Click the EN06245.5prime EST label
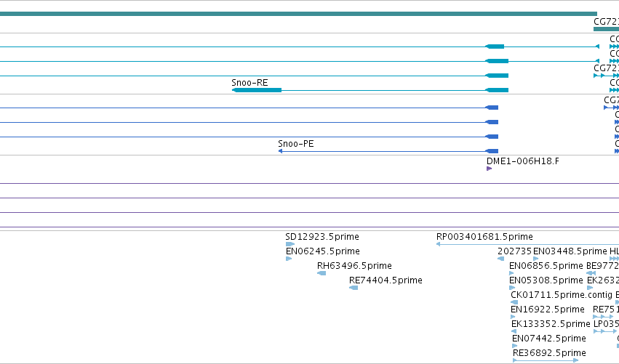Image resolution: width=619 pixels, height=364 pixels. [323, 251]
